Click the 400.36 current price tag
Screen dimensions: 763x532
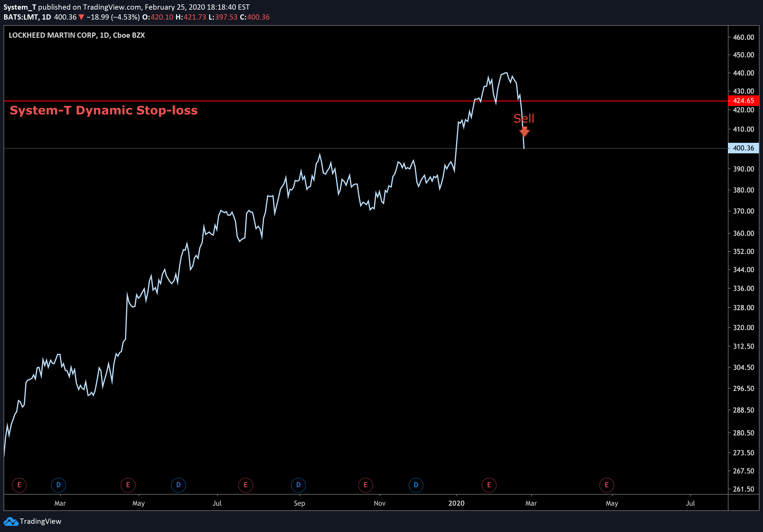743,148
